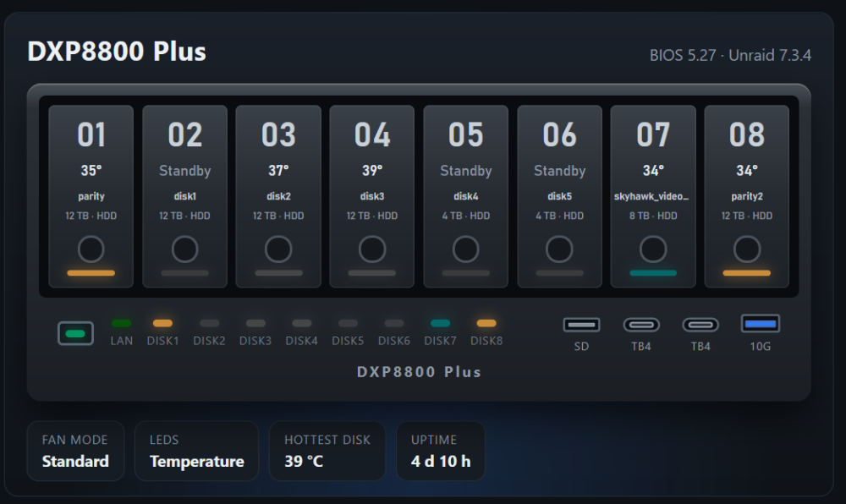846x504 pixels.
Task: Click the orange DISK1 indicator LED
Action: click(x=162, y=323)
